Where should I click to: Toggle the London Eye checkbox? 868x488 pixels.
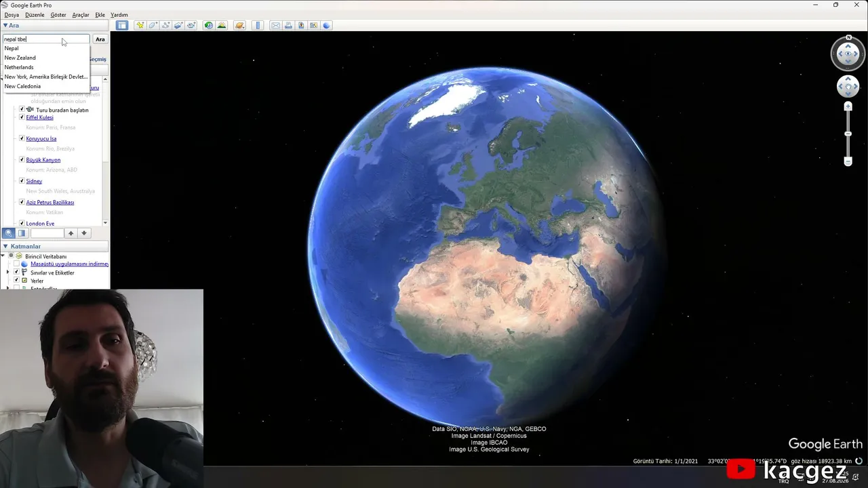tap(22, 223)
